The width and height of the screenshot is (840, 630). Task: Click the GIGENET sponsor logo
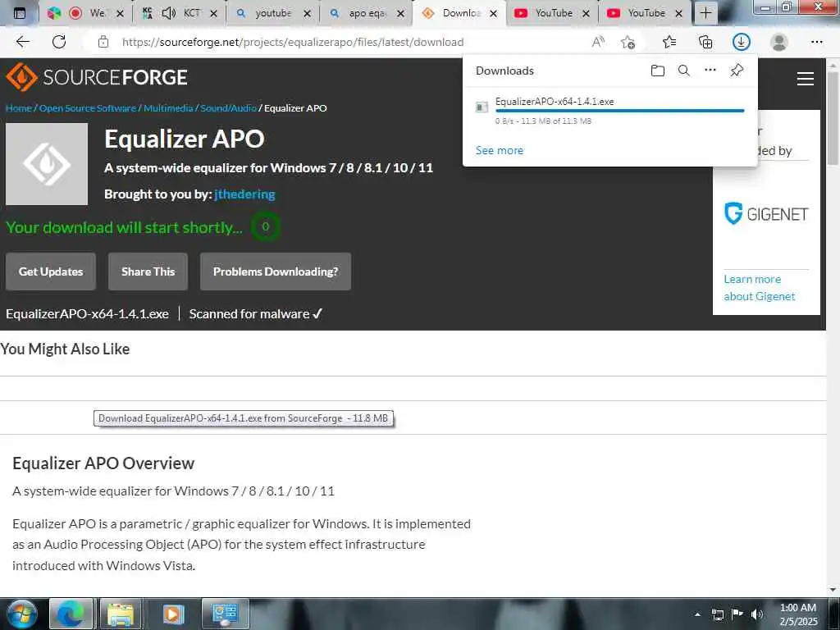(x=766, y=214)
